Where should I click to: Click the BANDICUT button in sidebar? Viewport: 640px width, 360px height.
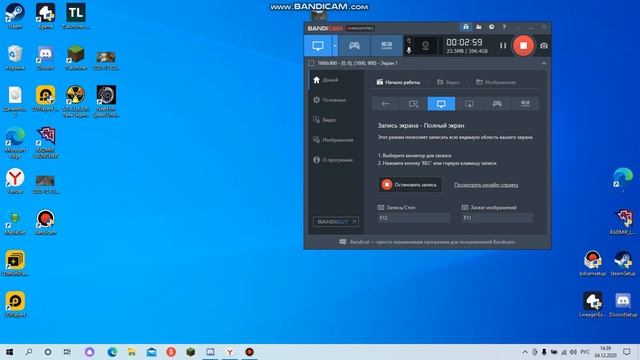(336, 222)
